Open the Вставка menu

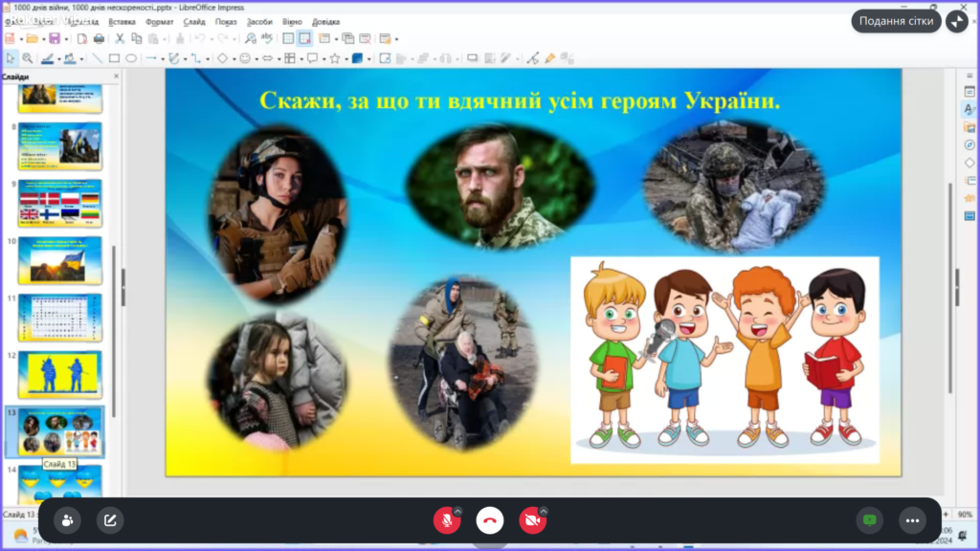coord(122,21)
